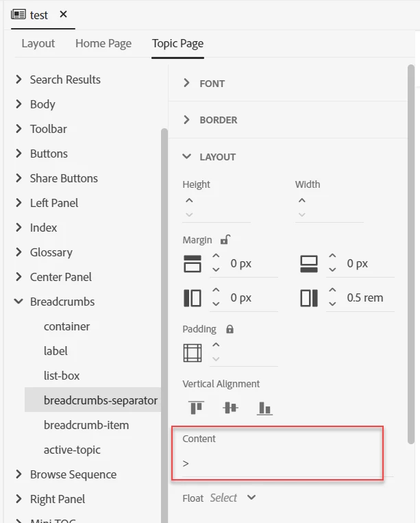Viewport: 420px width, 523px height.
Task: Set vertical alignment to middle
Action: click(x=230, y=408)
